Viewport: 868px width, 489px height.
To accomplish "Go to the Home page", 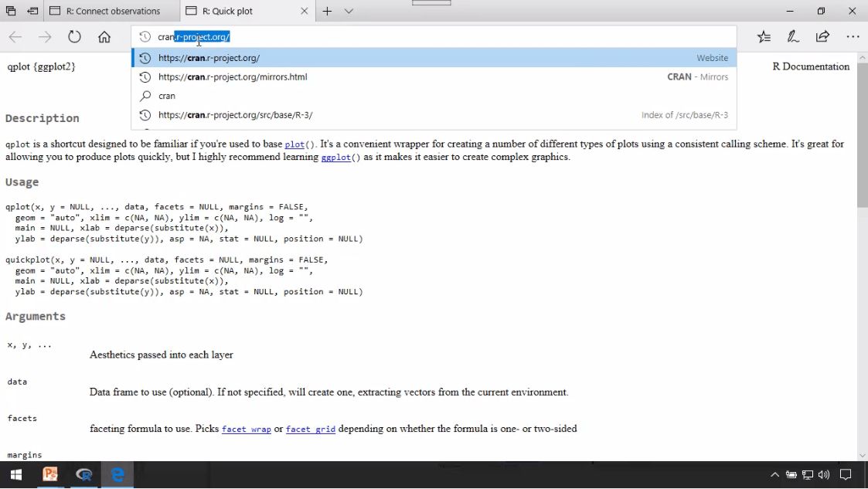I will pos(104,37).
